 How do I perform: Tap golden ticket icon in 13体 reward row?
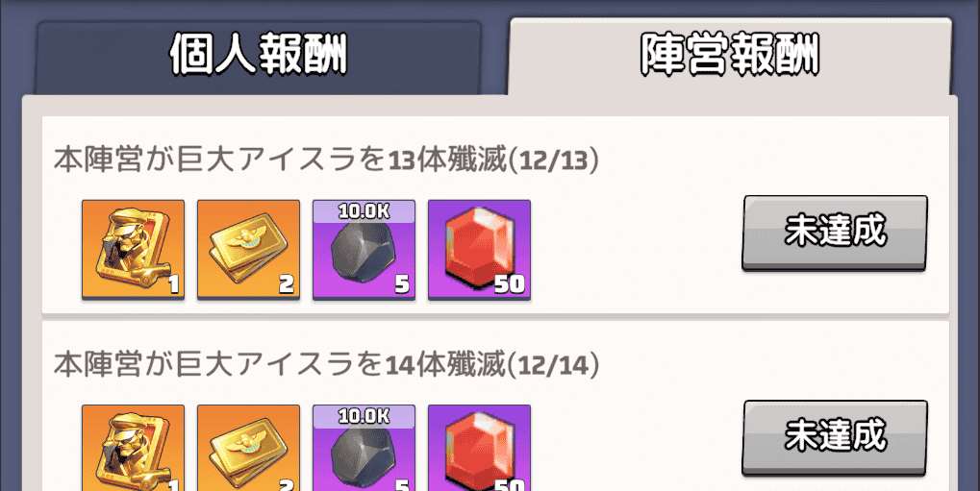pos(249,250)
